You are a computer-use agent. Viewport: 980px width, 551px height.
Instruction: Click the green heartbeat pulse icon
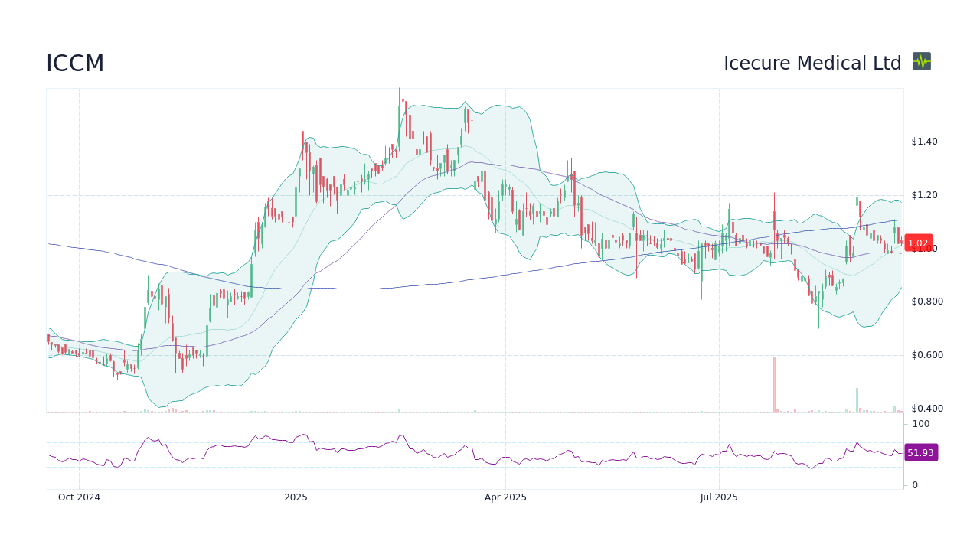pyautogui.click(x=921, y=60)
